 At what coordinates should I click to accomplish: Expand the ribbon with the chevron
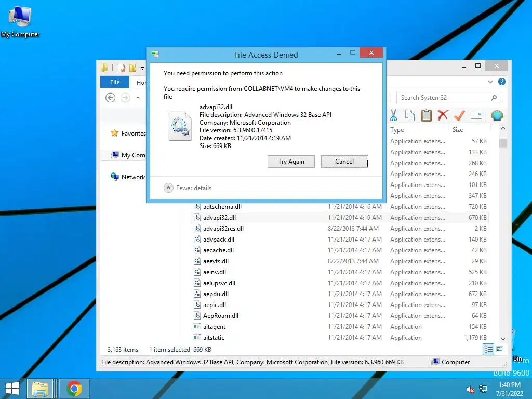(x=490, y=82)
